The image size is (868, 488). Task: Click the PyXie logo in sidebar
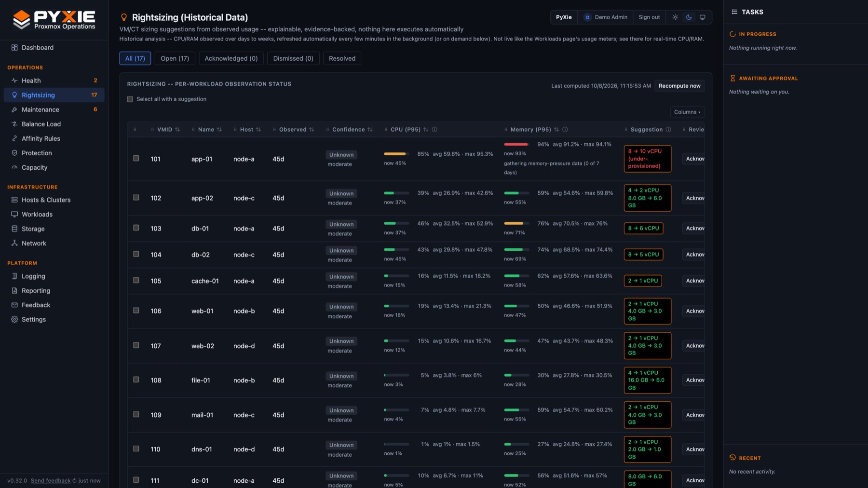click(x=54, y=20)
